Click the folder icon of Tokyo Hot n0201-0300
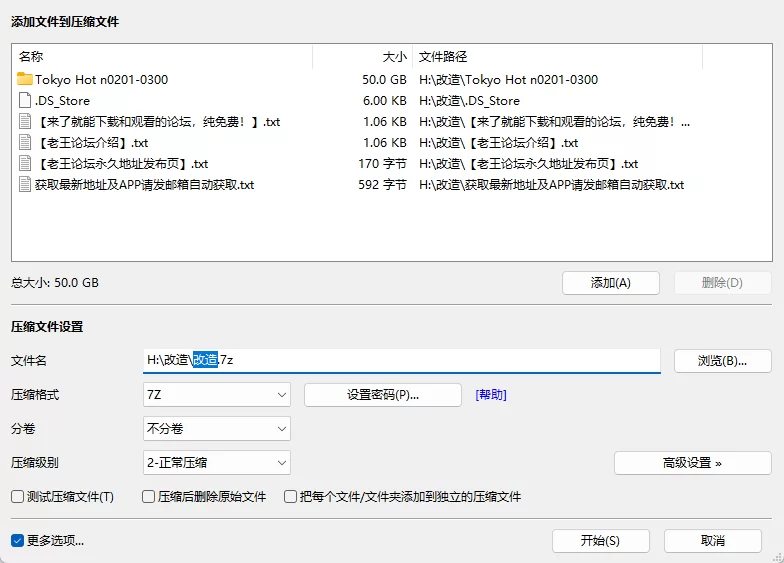784x563 pixels. click(25, 80)
